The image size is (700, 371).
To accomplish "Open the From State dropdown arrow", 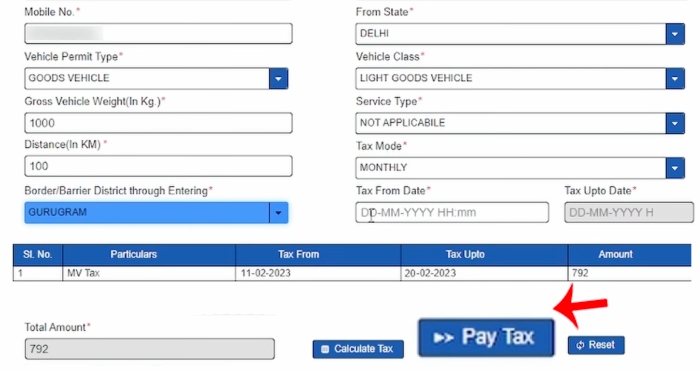I will tap(675, 34).
